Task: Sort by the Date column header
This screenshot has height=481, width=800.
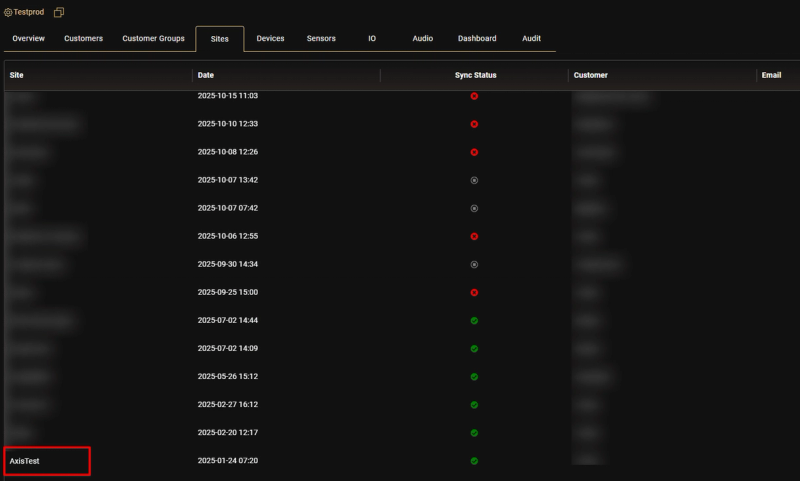Action: 206,75
